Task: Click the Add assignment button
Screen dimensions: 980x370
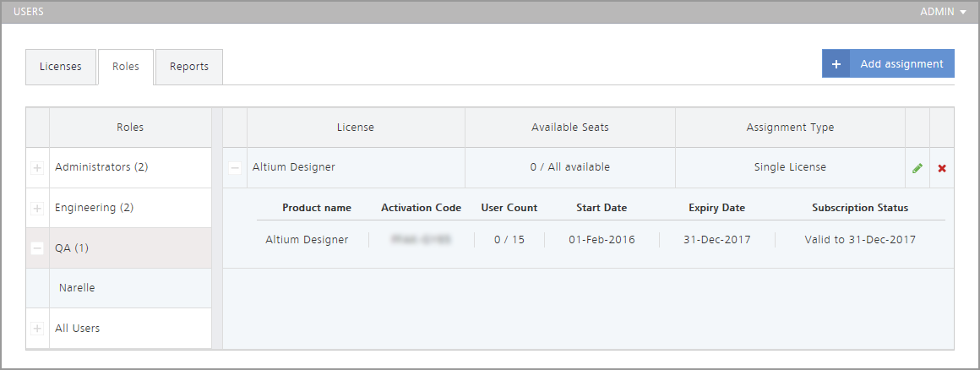Action: pos(901,64)
